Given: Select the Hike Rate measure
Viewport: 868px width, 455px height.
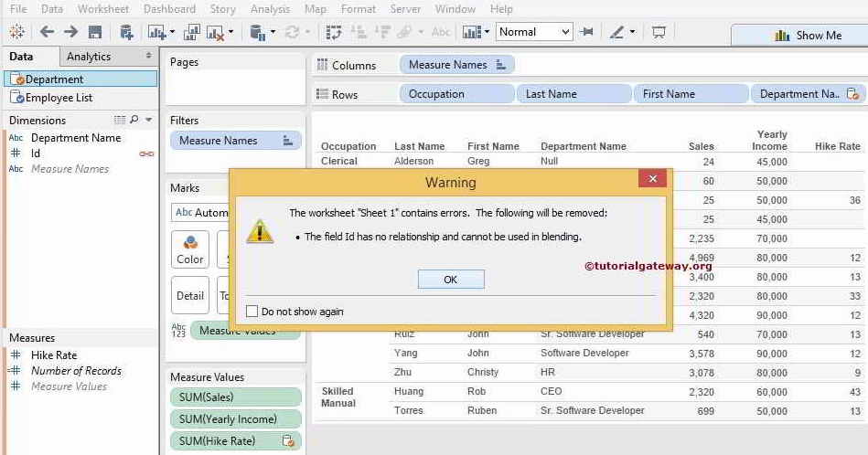Looking at the screenshot, I should click(54, 354).
